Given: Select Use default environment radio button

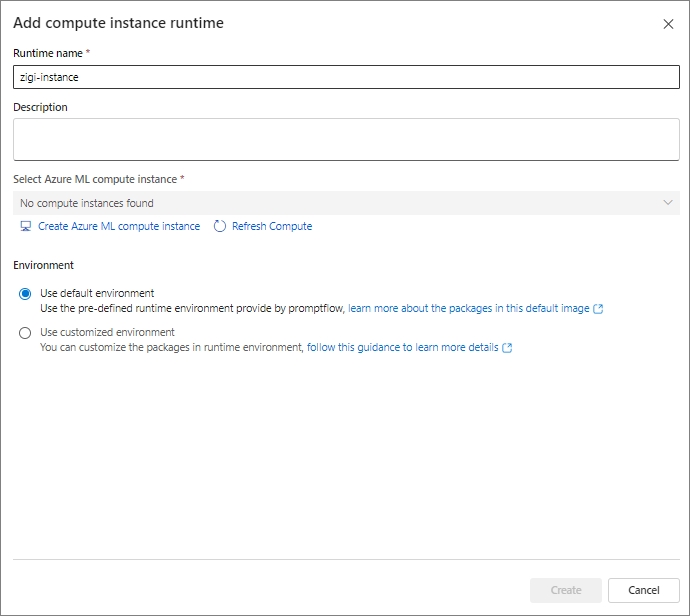Looking at the screenshot, I should (x=25, y=294).
